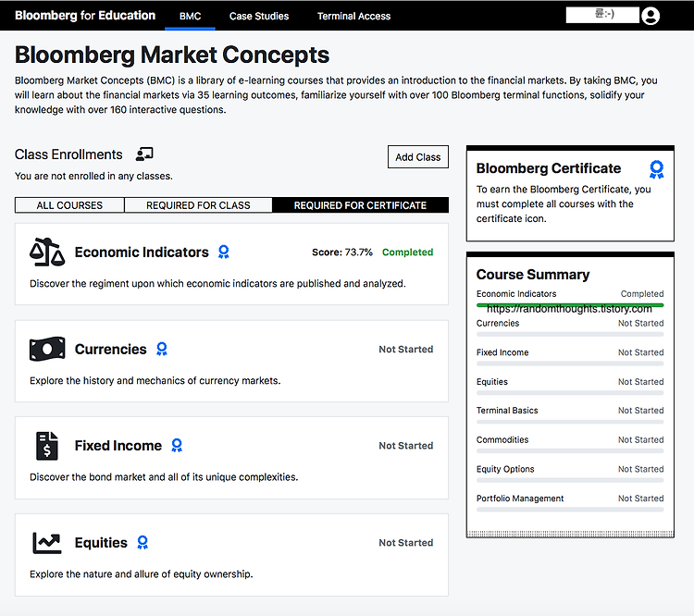The image size is (694, 616).
Task: Click Commodities in Course Summary
Action: 502,439
